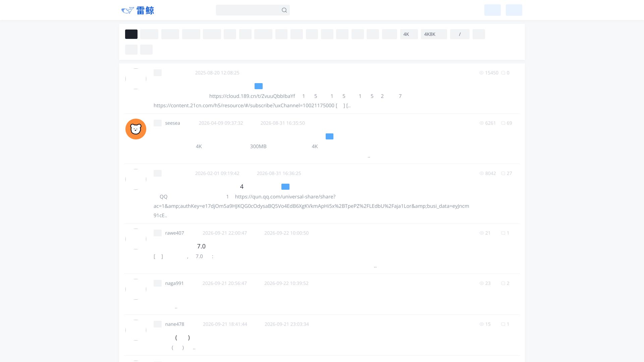The width and height of the screenshot is (644, 362).
Task: Click the eye icon beside 6261 views
Action: (x=481, y=123)
